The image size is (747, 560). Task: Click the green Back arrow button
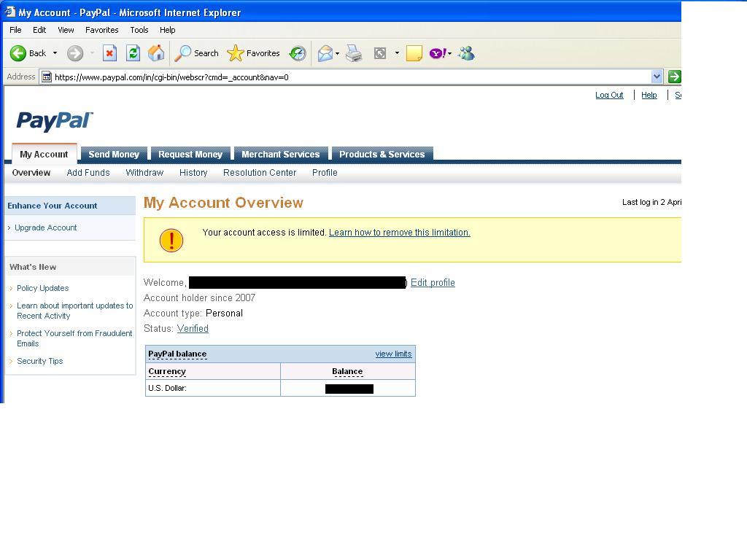tap(18, 53)
